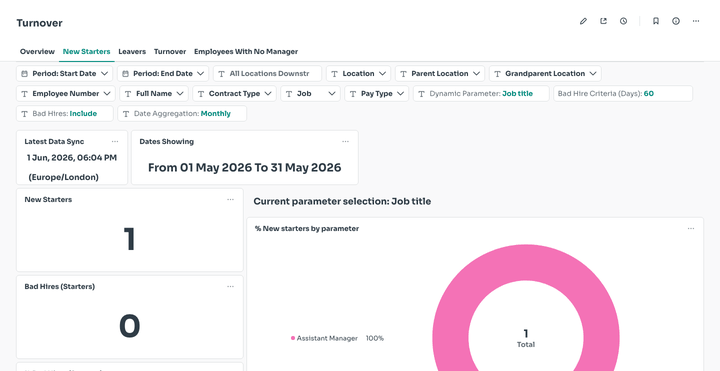Click the New Starters count 1
The width and height of the screenshot is (720, 371).
(129, 239)
